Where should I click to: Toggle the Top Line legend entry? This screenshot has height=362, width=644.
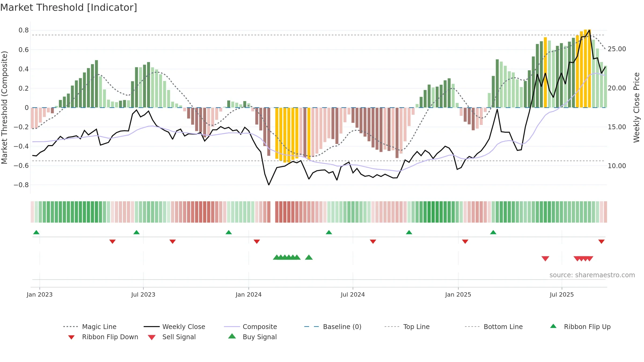coord(407,327)
